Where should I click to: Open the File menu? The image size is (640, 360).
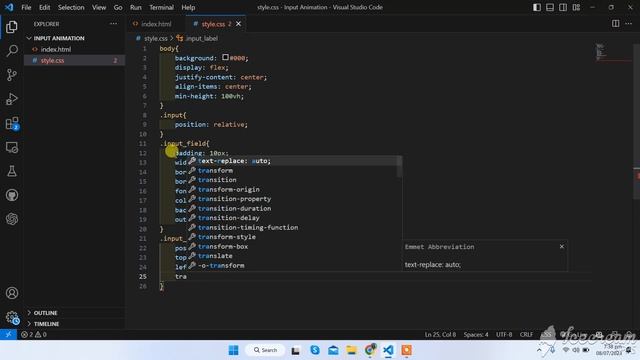(26, 7)
